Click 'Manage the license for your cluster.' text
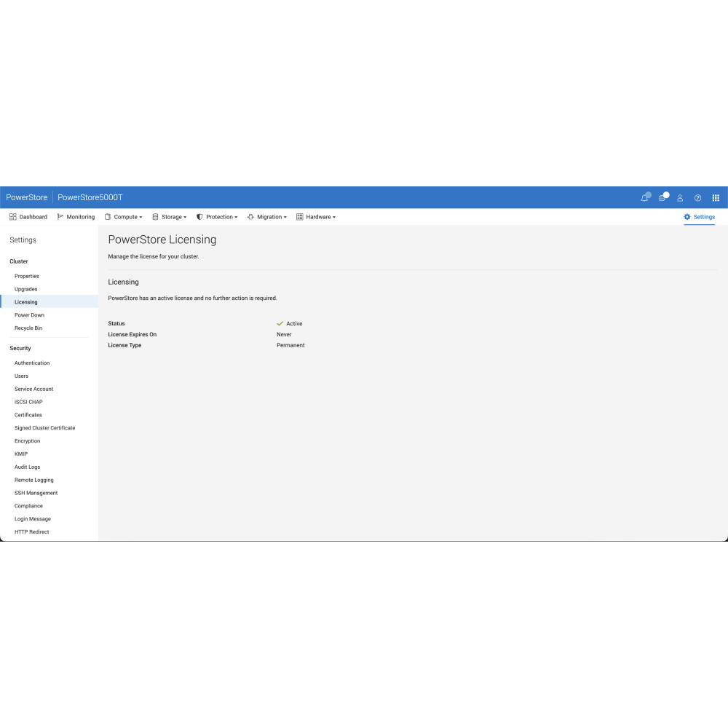The image size is (728, 728). click(153, 256)
